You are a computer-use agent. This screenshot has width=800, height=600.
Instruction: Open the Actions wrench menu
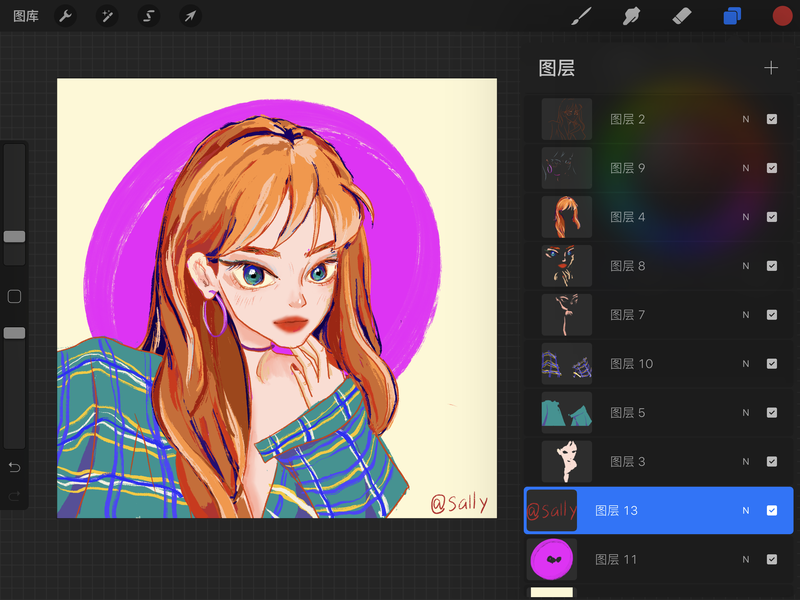(65, 16)
